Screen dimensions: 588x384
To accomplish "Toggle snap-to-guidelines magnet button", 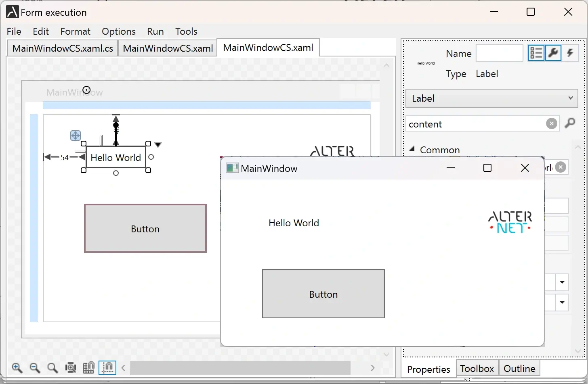I will coord(107,368).
